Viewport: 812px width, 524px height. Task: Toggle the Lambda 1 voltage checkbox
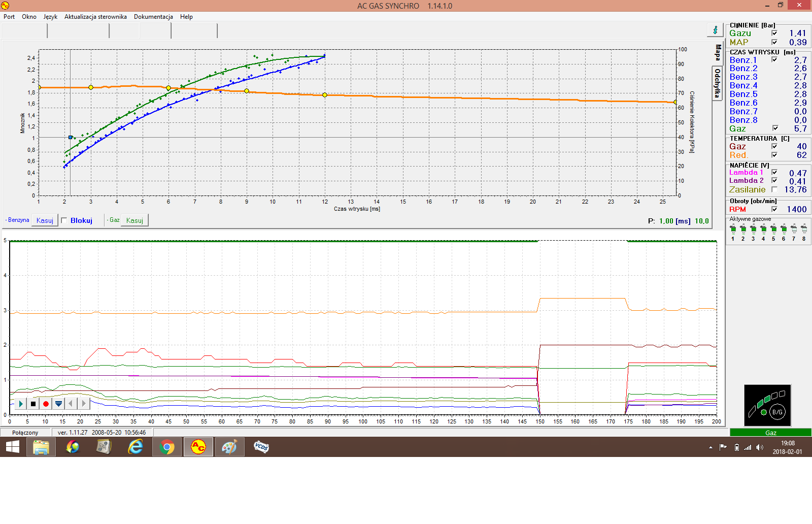[774, 173]
